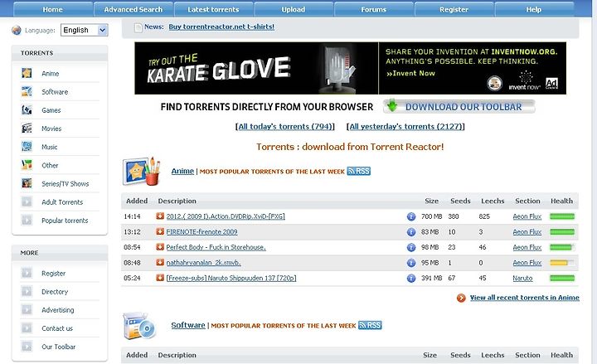Open the Naruto section link in table
597x364 pixels.
522,278
